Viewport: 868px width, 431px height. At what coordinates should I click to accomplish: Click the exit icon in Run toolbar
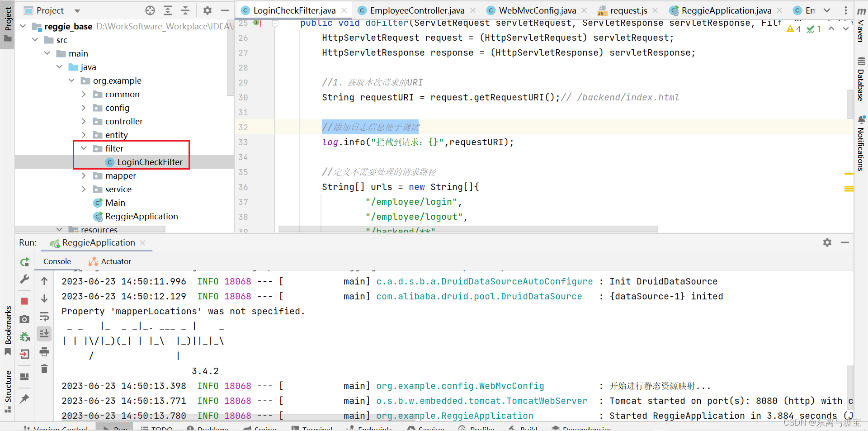25,354
